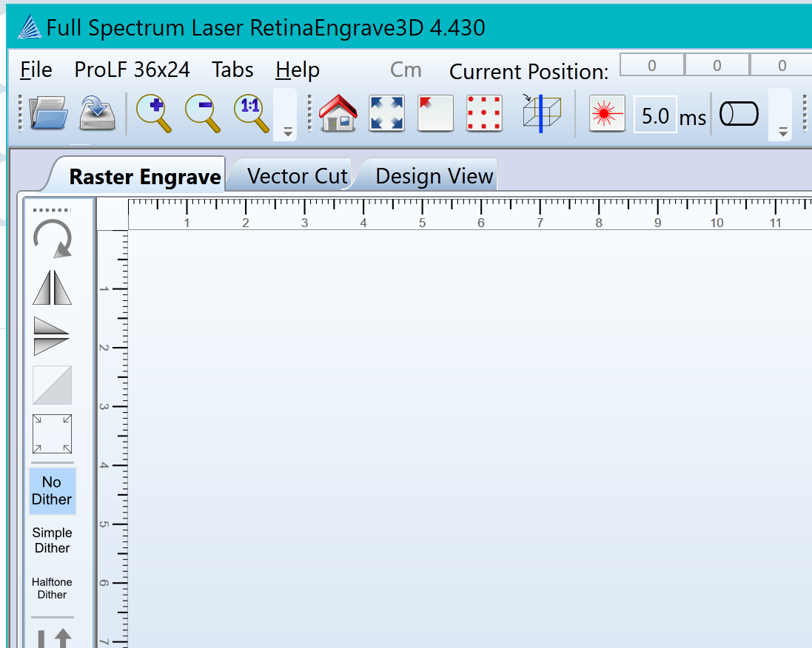Select the No Dither option
This screenshot has height=648, width=812.
tap(52, 490)
